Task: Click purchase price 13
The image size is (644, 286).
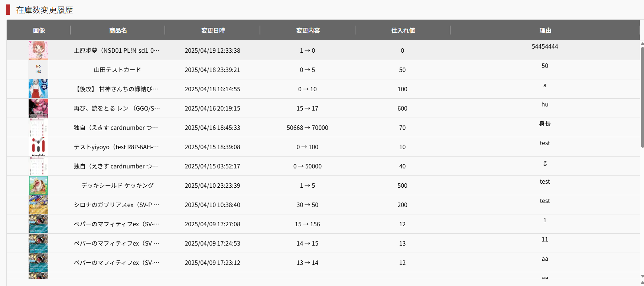Action: 403,243
